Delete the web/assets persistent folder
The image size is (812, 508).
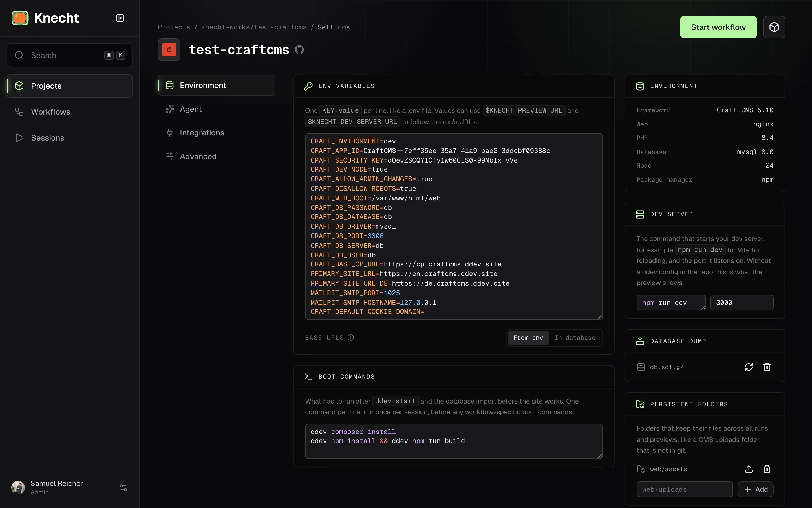[x=767, y=469]
